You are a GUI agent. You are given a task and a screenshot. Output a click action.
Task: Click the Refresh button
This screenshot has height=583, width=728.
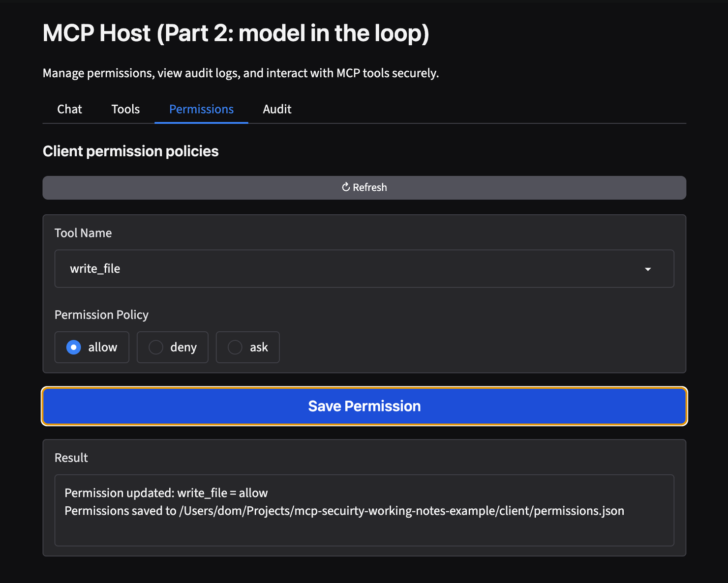point(364,188)
